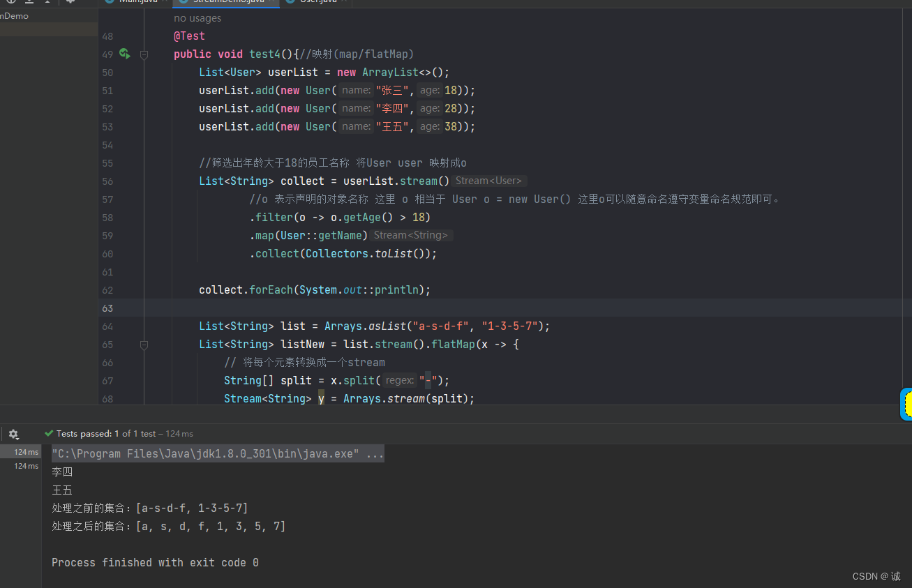Click the highlighted variable y on line 68
The width and height of the screenshot is (912, 588).
pyautogui.click(x=321, y=399)
